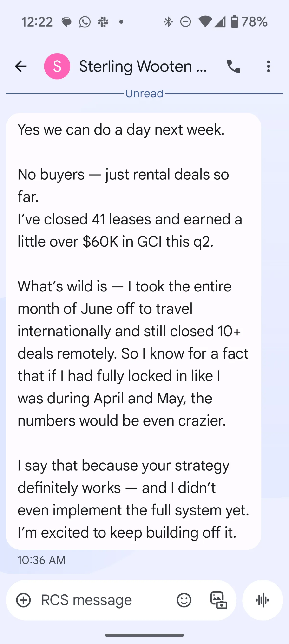289x644 pixels.
Task: Tap the Do Not Disturb status icon
Action: point(185,22)
